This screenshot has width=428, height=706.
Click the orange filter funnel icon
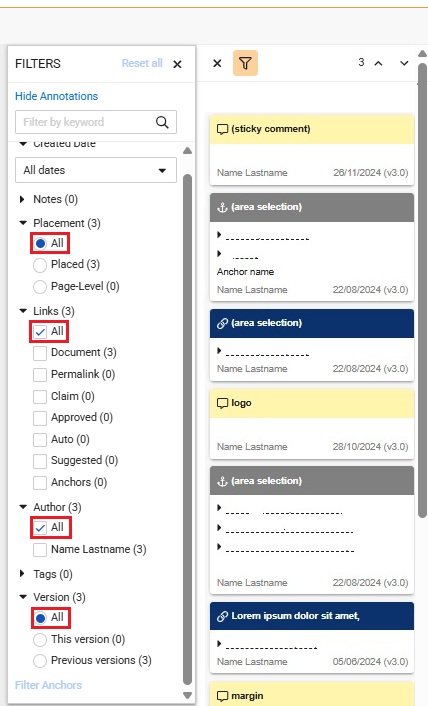point(245,63)
